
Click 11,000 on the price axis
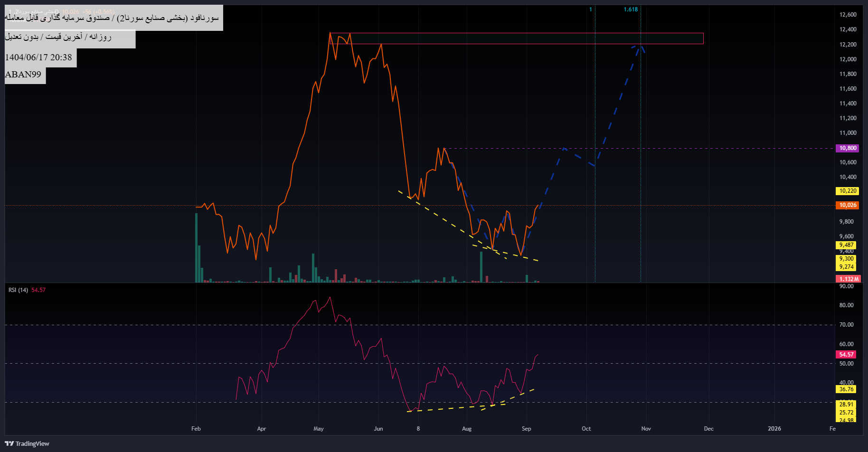coord(848,133)
